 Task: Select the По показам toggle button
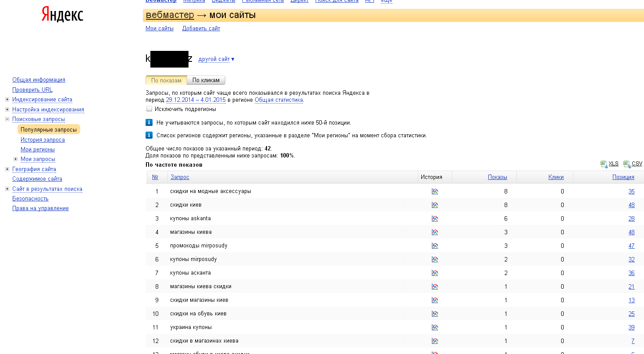click(x=166, y=80)
